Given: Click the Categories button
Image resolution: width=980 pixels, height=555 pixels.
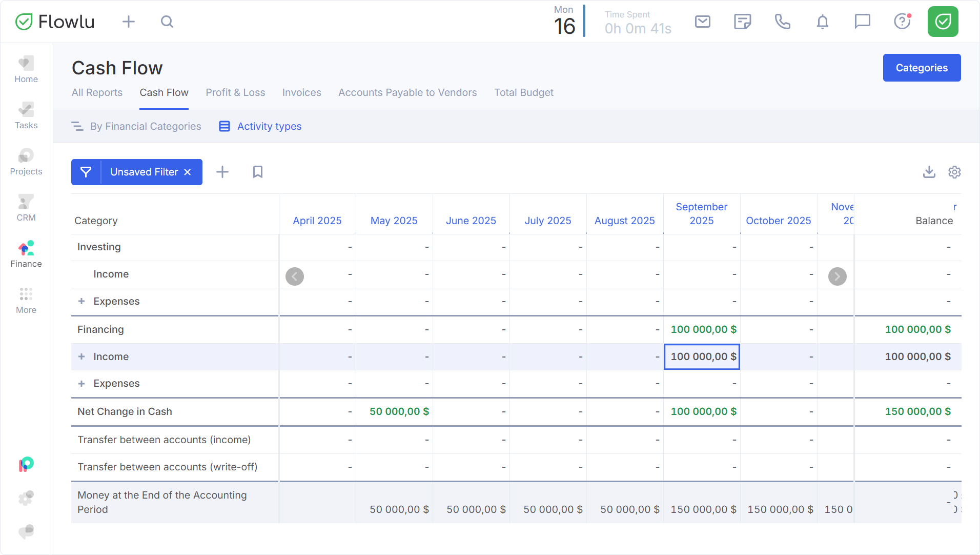Looking at the screenshot, I should click(x=921, y=68).
